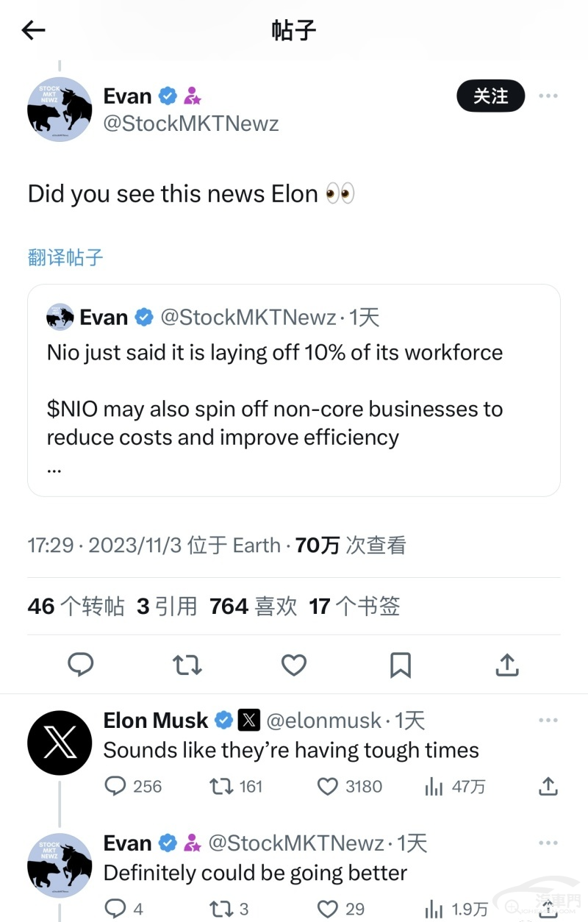Like Elon Musk's reply with 3180 likes
Viewport: 588px width, 922px height.
point(350,787)
